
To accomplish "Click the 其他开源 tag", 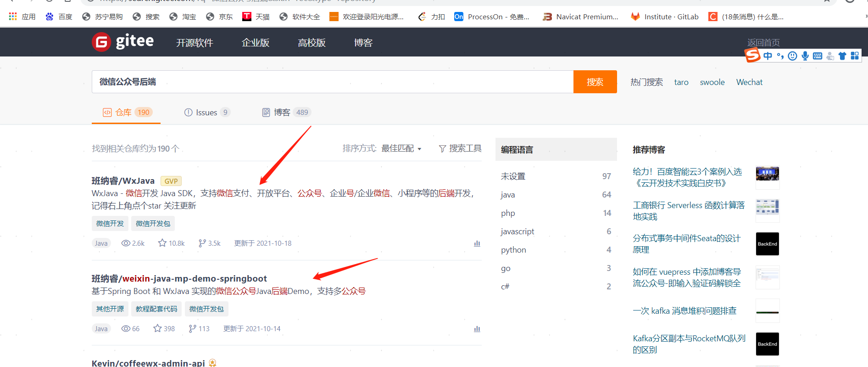I will coord(110,309).
